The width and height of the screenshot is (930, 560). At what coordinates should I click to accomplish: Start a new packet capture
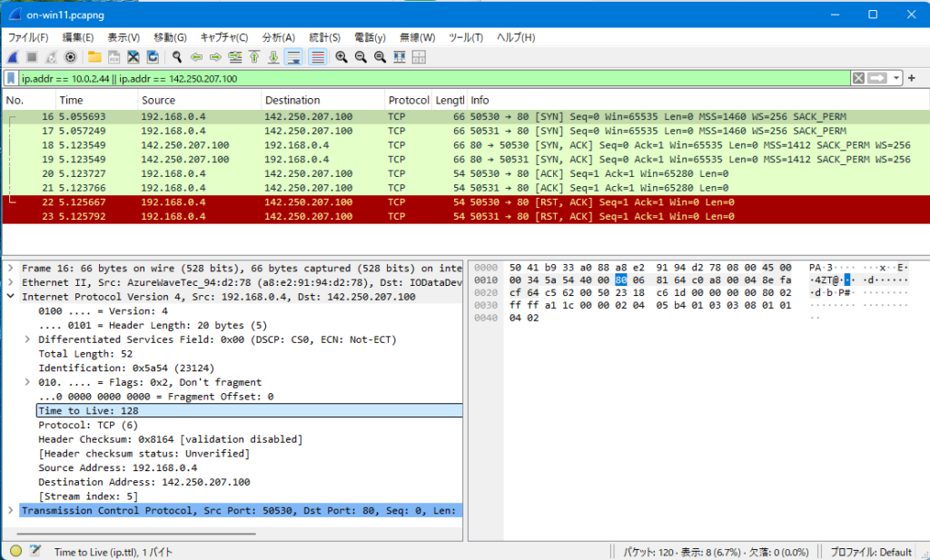(13, 57)
